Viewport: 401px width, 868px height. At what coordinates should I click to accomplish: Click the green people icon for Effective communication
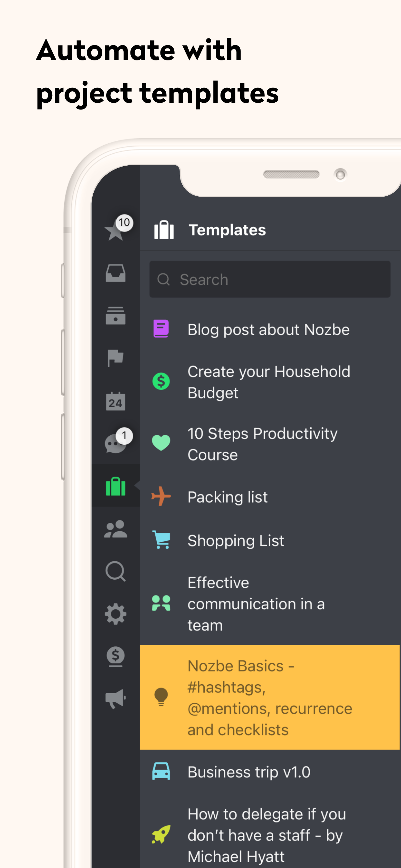pos(161,603)
